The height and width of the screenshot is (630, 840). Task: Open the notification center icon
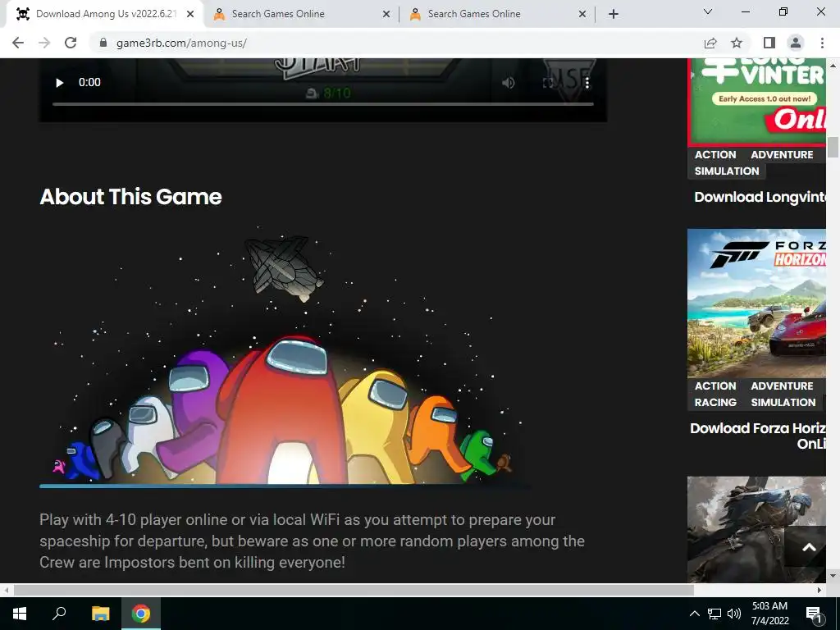pyautogui.click(x=814, y=614)
